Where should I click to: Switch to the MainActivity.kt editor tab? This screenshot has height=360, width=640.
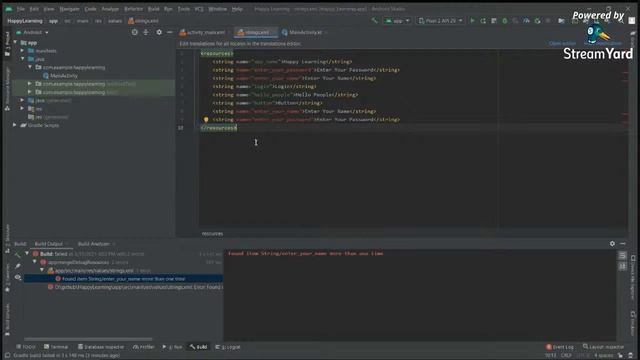pos(302,32)
